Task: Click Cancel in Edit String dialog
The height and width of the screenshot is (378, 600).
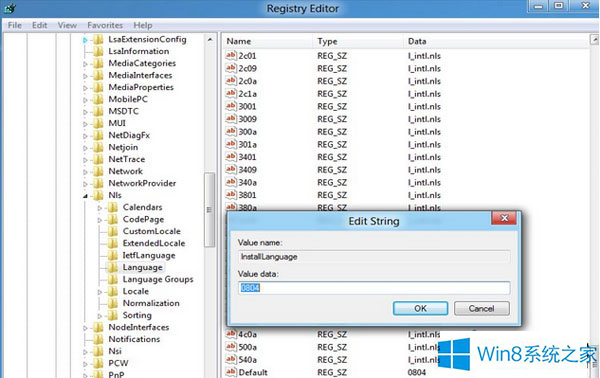Action: 481,308
